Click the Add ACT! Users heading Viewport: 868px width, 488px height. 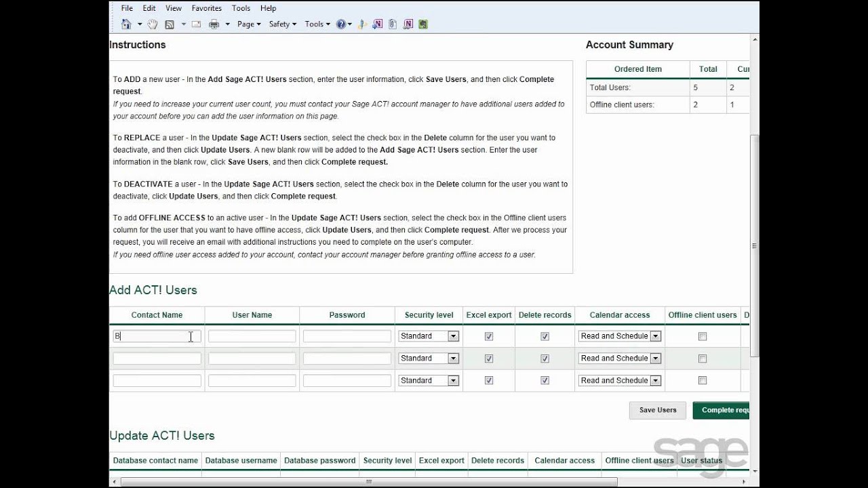153,290
